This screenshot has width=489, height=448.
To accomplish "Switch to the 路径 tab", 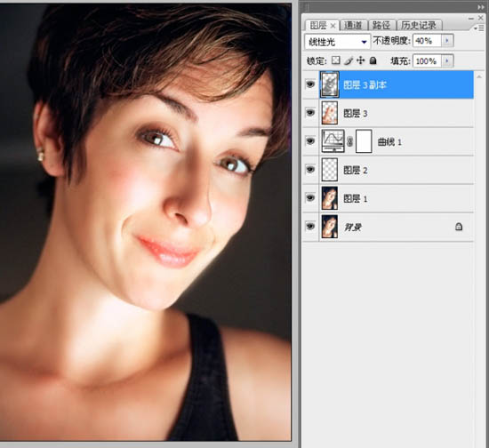I will [381, 25].
